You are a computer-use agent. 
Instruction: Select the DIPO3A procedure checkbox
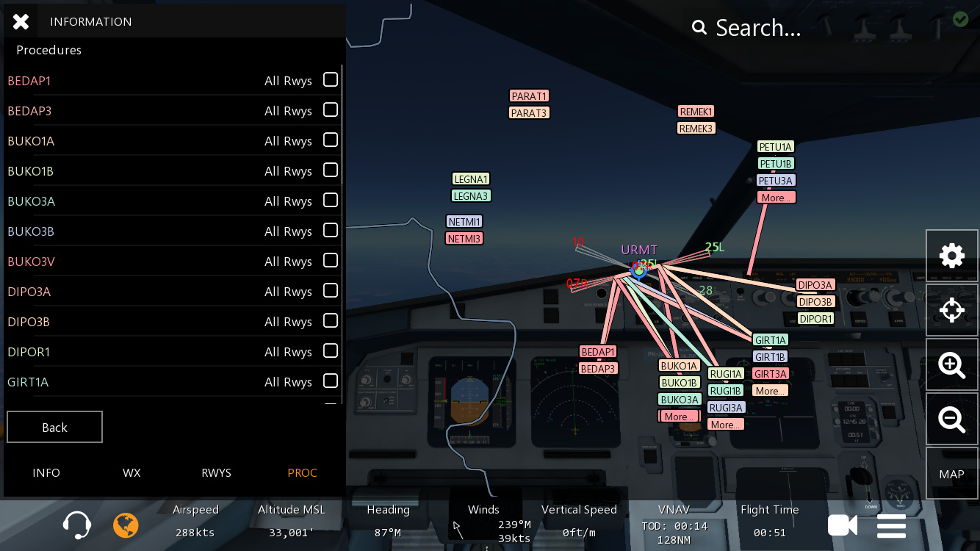331,290
